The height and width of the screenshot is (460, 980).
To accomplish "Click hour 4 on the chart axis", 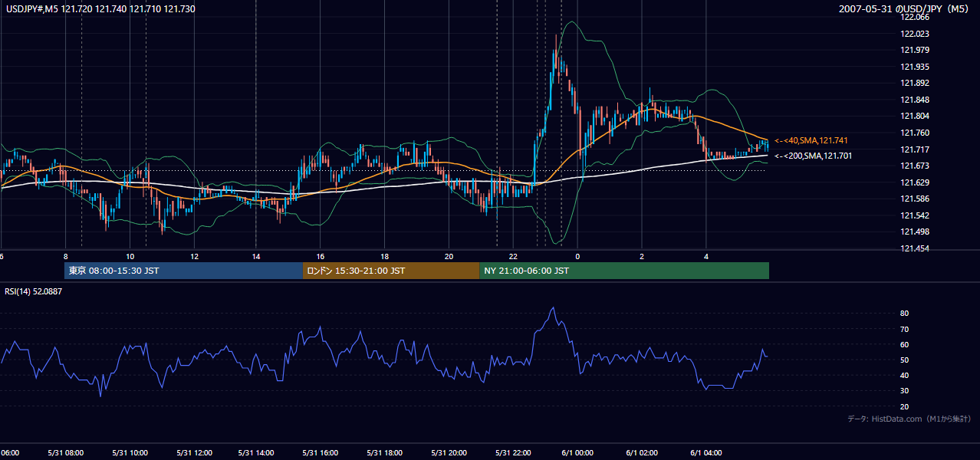I will coord(706,256).
